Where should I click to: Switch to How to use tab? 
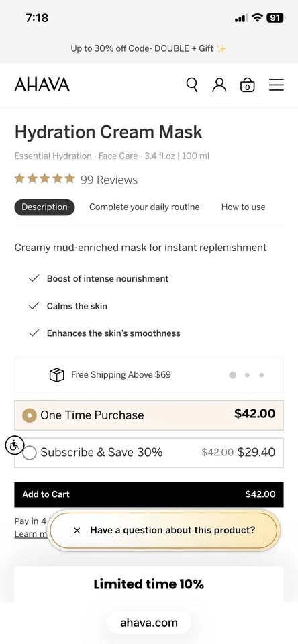click(244, 207)
